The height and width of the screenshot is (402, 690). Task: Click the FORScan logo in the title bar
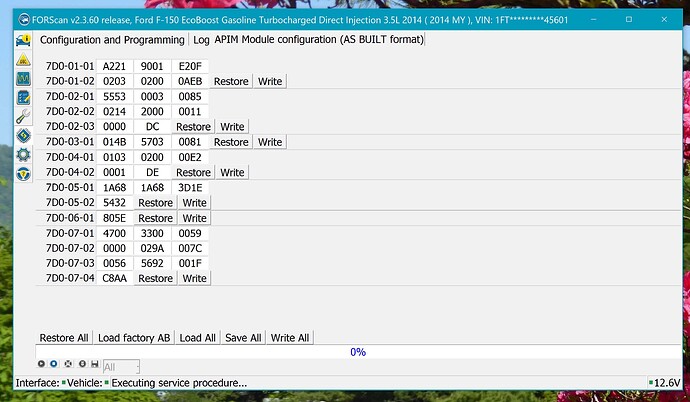point(24,20)
